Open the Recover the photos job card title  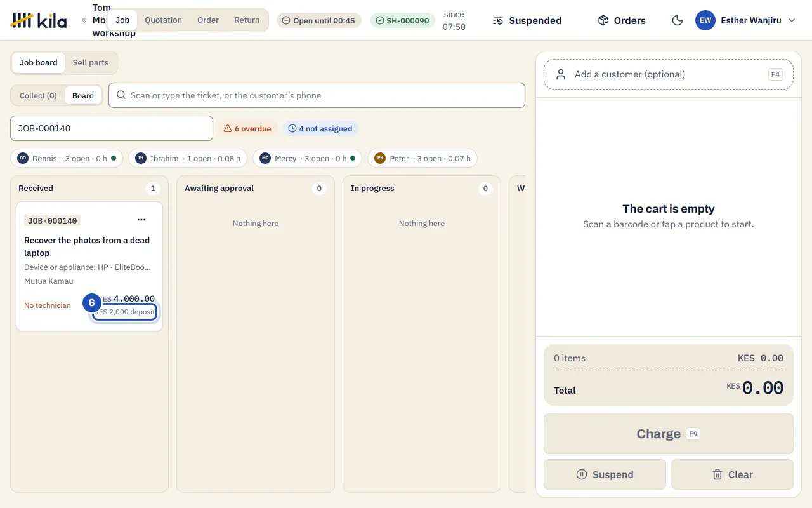(87, 246)
